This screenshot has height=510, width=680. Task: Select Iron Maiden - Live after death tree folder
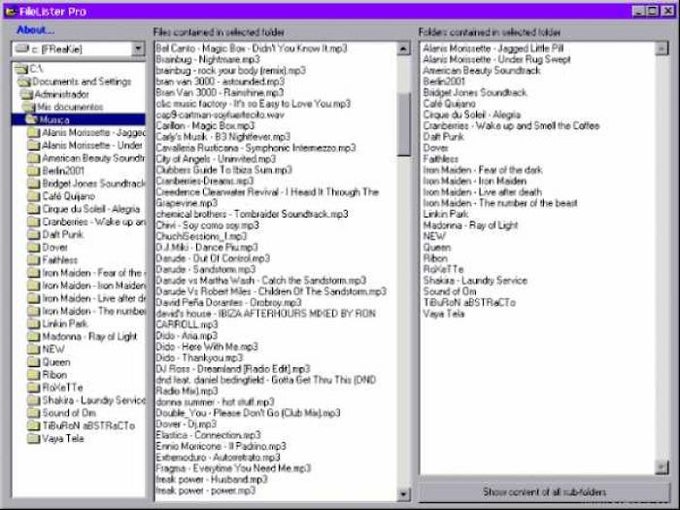click(x=94, y=298)
